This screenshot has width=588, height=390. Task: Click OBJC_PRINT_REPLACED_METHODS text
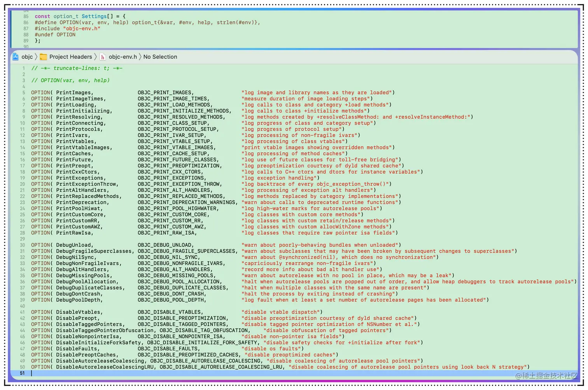point(180,196)
